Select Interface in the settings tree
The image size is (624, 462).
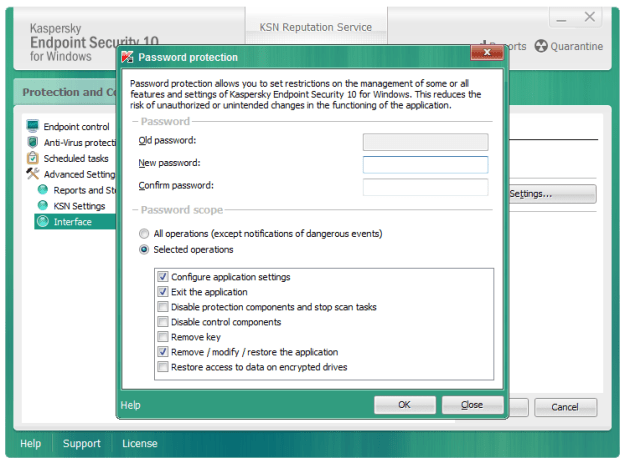coord(73,222)
